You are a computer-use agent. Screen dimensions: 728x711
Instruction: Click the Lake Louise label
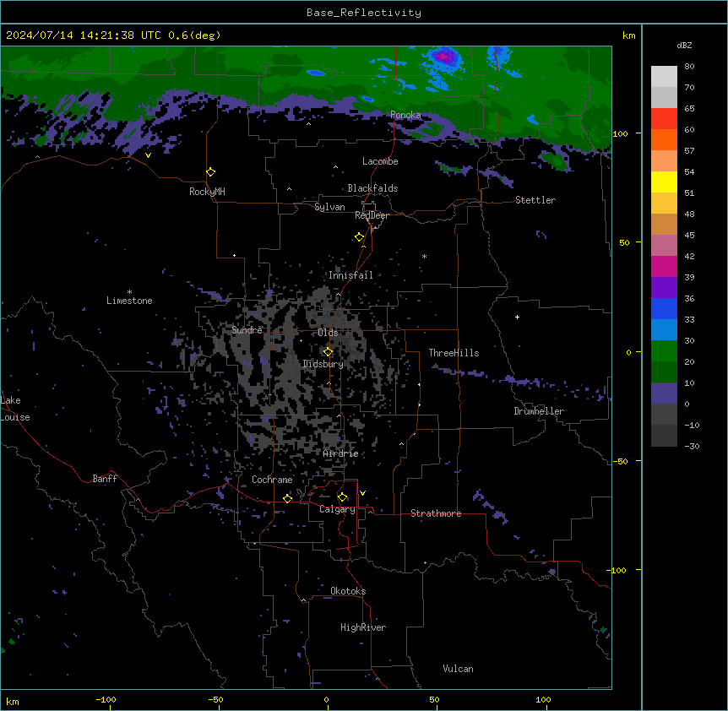coord(15,409)
